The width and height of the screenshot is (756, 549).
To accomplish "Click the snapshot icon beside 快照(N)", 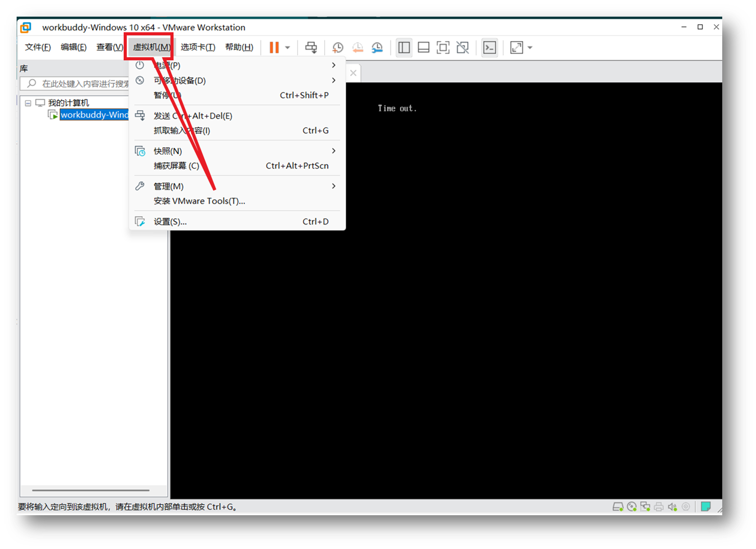I will tap(140, 151).
